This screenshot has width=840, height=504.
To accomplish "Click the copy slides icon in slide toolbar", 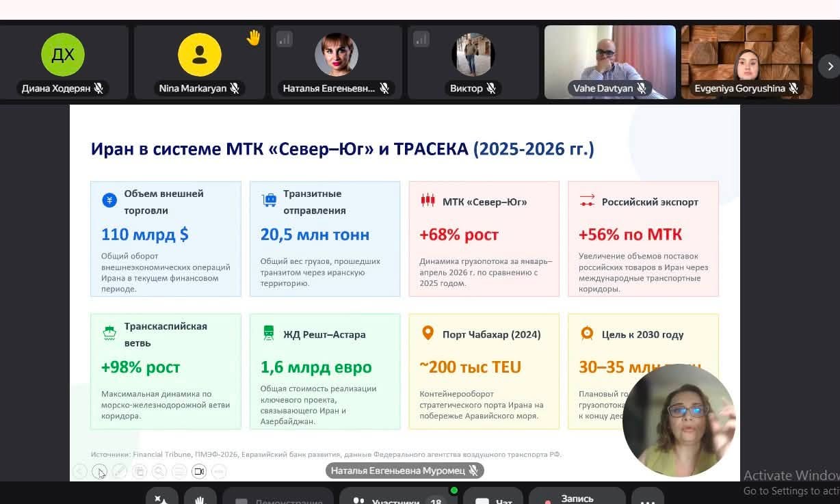I will click(x=140, y=471).
